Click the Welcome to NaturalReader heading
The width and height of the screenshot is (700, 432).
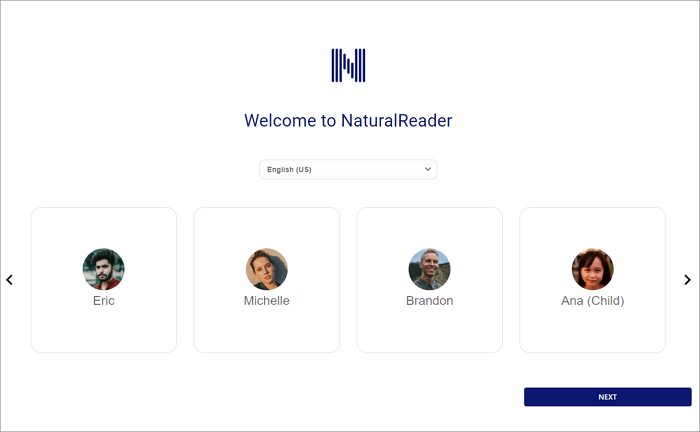click(348, 120)
